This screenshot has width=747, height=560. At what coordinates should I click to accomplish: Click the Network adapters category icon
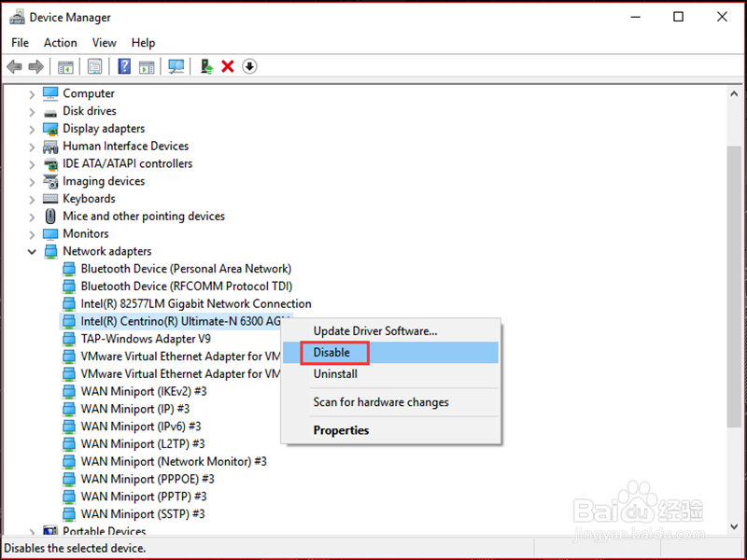pos(50,251)
